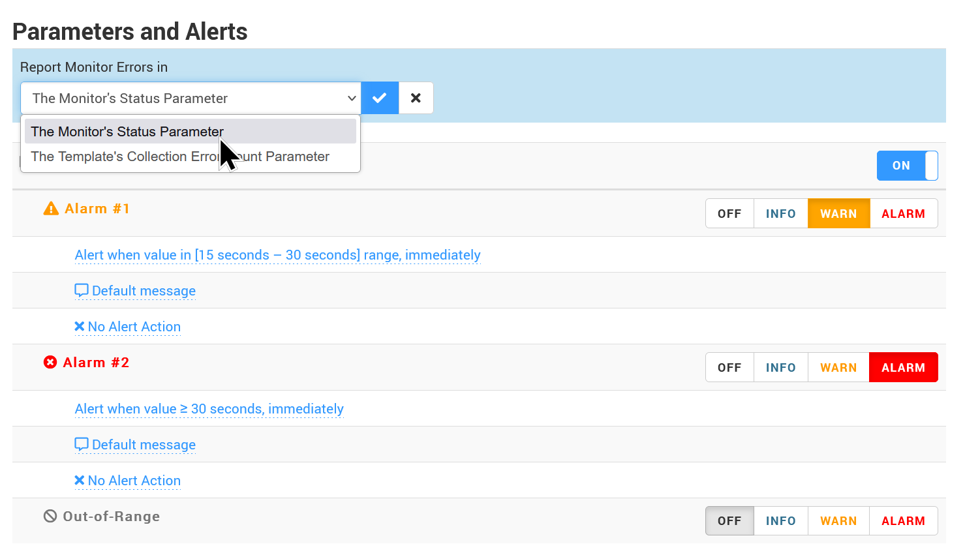Click the X icon beside Alarm #1's No Alert Action
Screen dimensions: 980x555
pyautogui.click(x=80, y=327)
